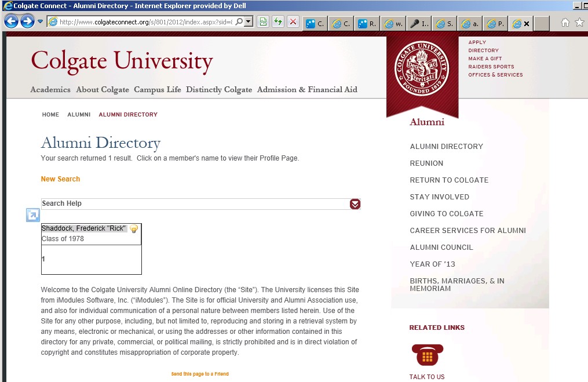Minimize the Internet Explorer window
The image size is (588, 382).
pyautogui.click(x=576, y=6)
